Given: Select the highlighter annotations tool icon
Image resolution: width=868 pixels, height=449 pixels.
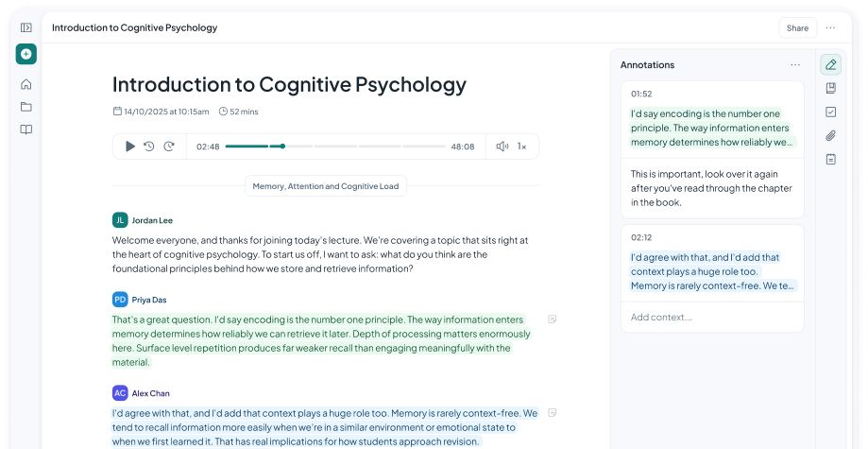Looking at the screenshot, I should click(x=830, y=65).
